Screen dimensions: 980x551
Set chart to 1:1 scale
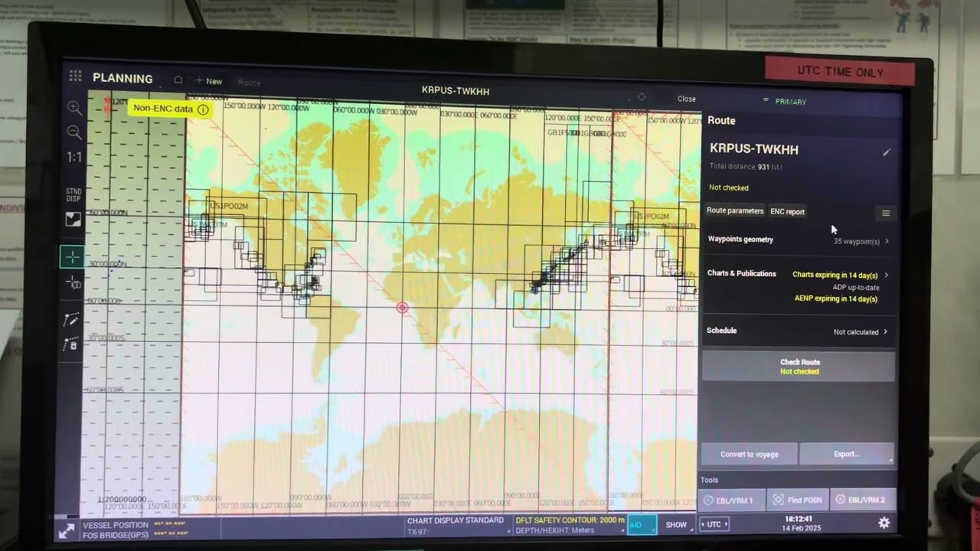[74, 158]
